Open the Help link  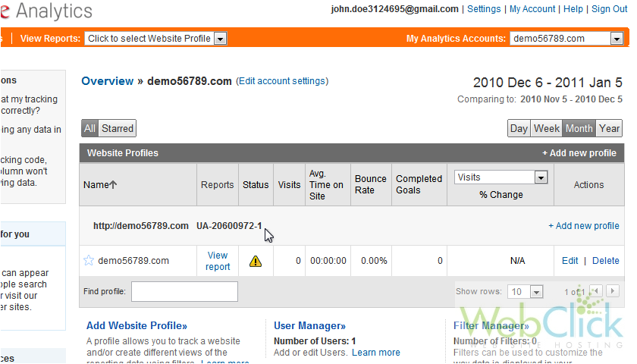pyautogui.click(x=573, y=9)
